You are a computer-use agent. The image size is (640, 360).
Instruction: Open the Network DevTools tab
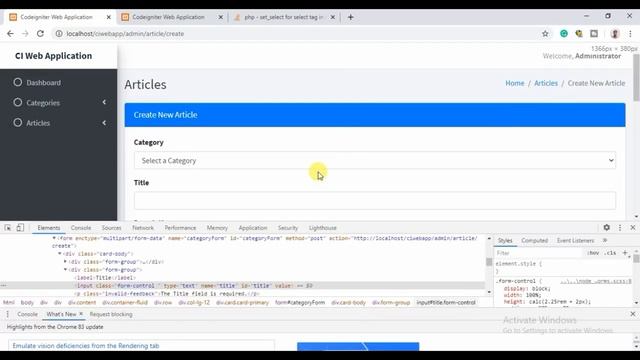[143, 228]
